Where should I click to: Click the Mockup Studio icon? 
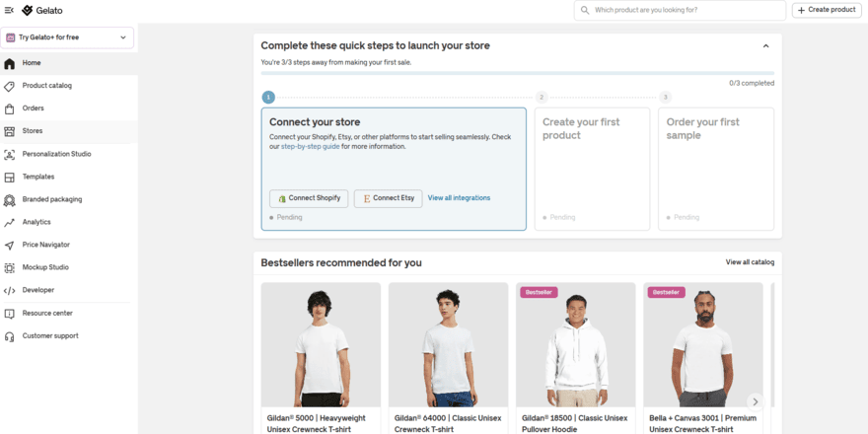pos(10,268)
